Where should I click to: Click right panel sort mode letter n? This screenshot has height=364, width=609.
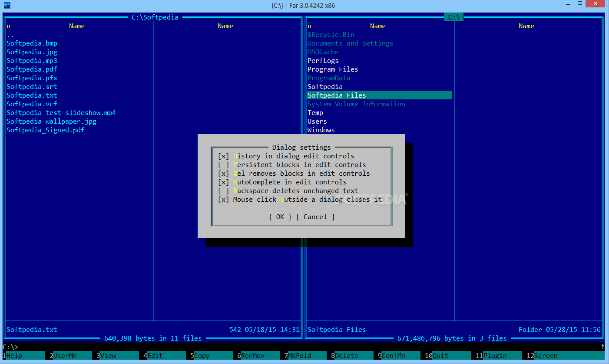click(x=309, y=26)
